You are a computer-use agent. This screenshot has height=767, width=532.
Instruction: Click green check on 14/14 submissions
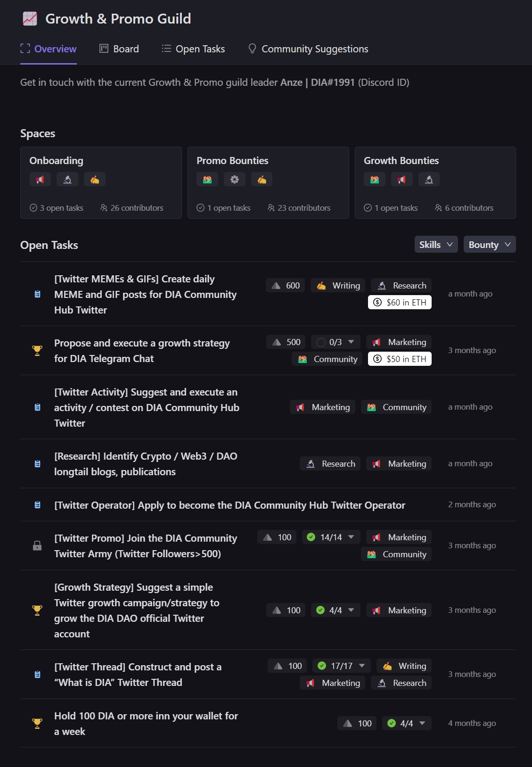(x=311, y=537)
